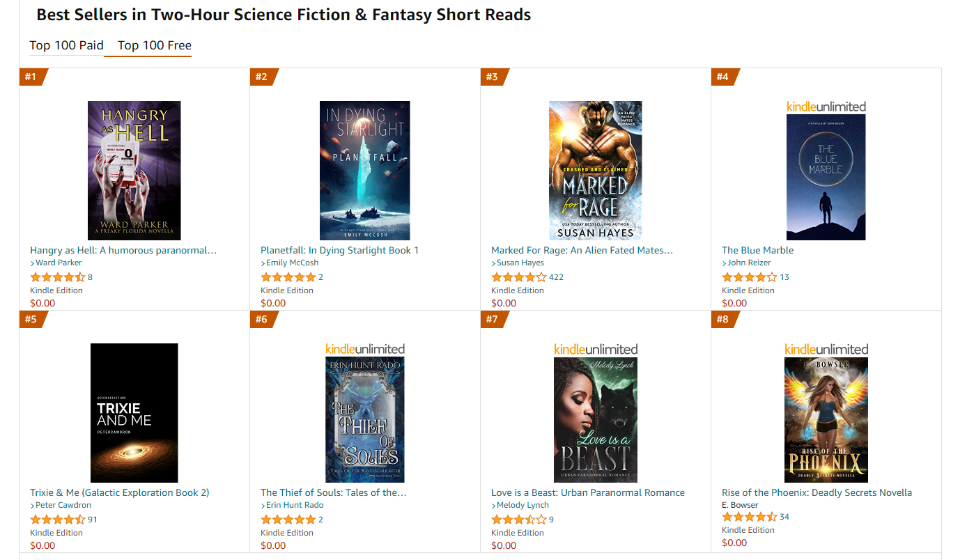Click the star rating for Marked For Rage
Screen dimensions: 967x560
(x=518, y=277)
